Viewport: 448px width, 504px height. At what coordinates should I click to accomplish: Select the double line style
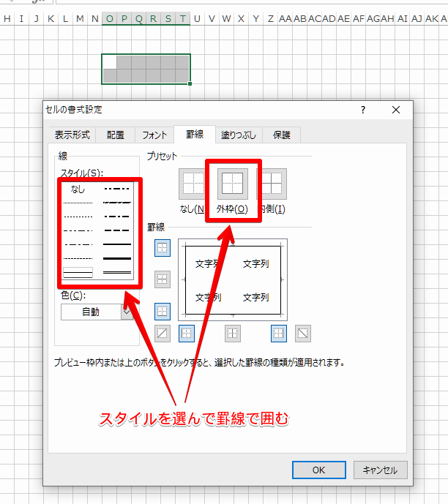click(x=117, y=273)
